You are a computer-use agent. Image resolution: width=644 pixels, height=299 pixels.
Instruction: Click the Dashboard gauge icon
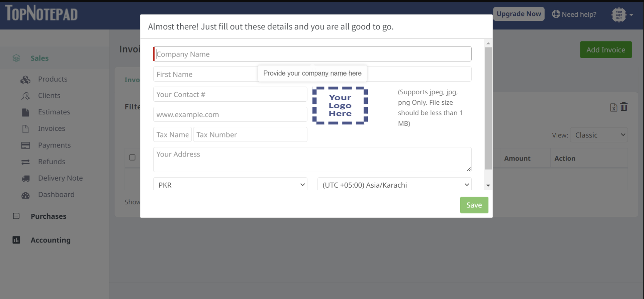tap(25, 195)
